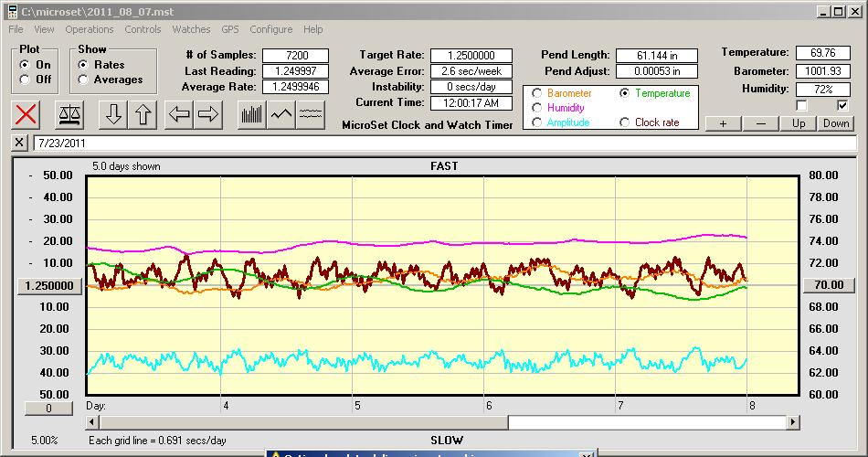Click the Temperature reading field 69.76
Viewport: 868px width, 457px height.
(822, 53)
